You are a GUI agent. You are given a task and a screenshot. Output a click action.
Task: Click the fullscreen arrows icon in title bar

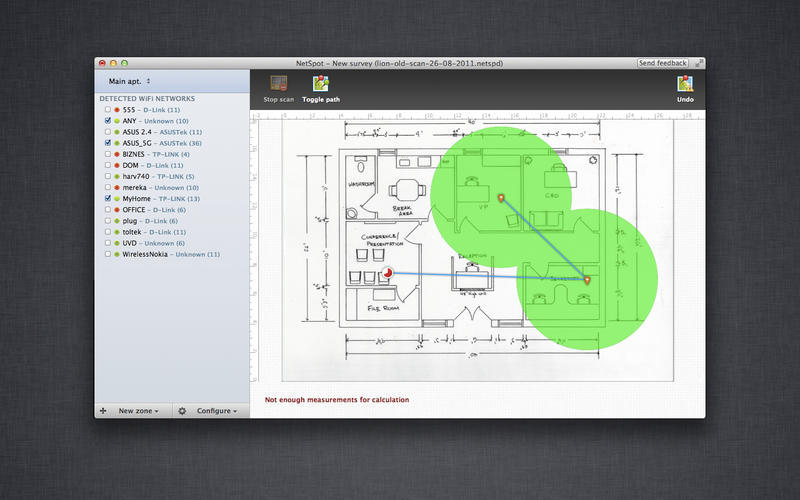[698, 63]
